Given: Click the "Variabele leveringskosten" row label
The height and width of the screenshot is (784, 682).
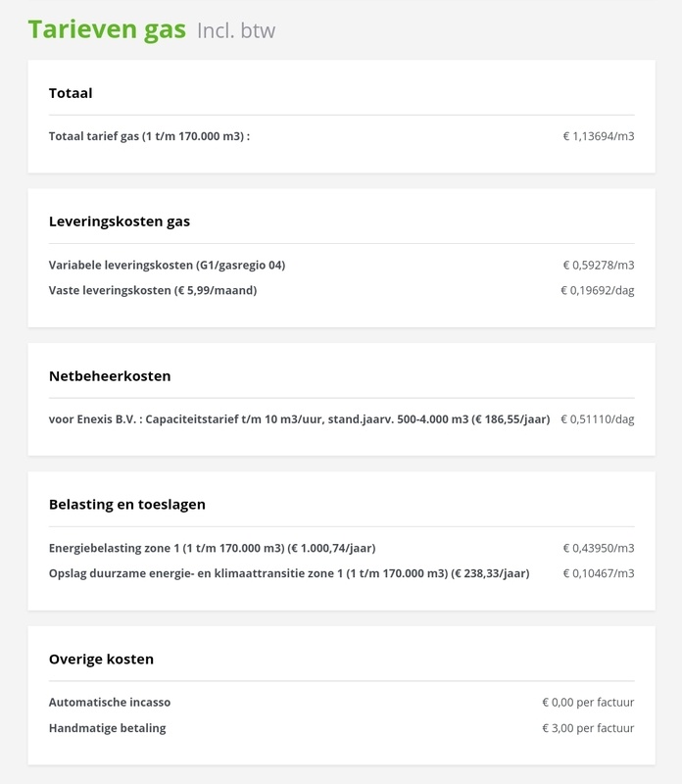Looking at the screenshot, I should click(167, 265).
